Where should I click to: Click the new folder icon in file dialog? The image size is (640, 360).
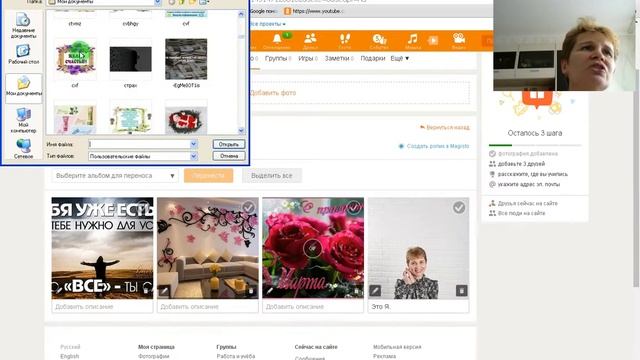192,2
